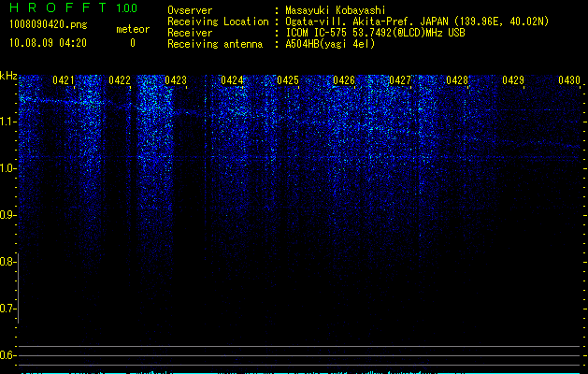Click the 0.9 frequency axis label

click(x=7, y=215)
